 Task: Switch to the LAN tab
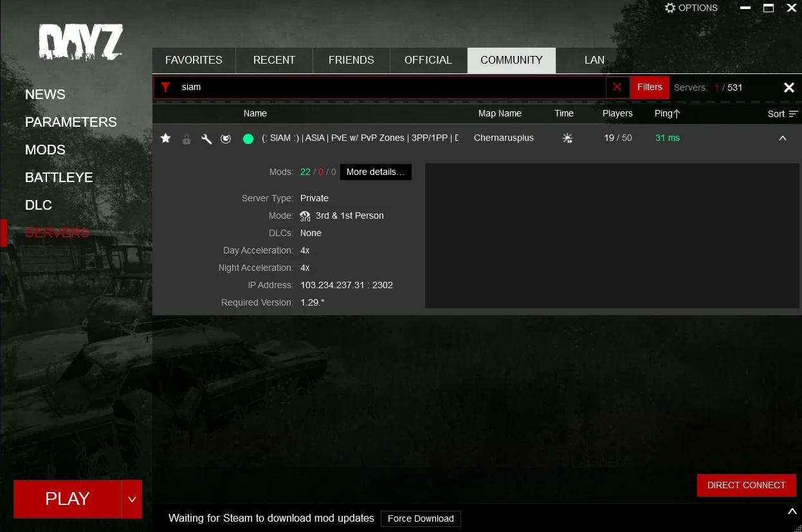[x=594, y=60]
